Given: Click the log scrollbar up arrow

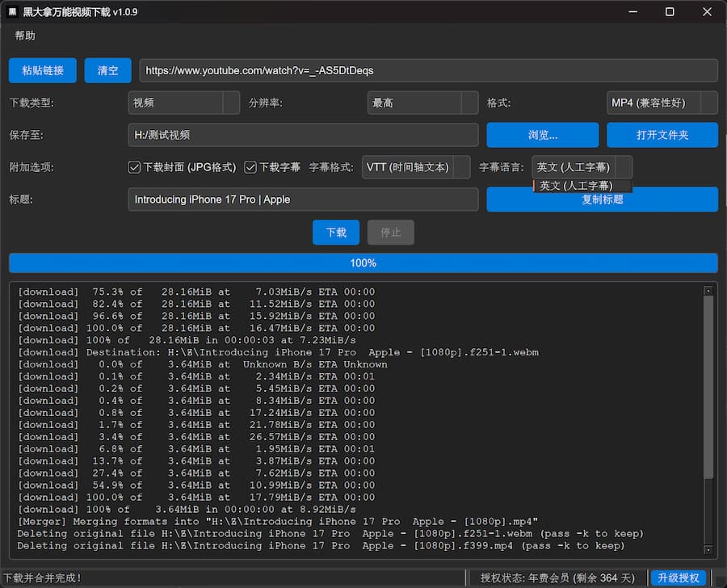Looking at the screenshot, I should point(708,291).
